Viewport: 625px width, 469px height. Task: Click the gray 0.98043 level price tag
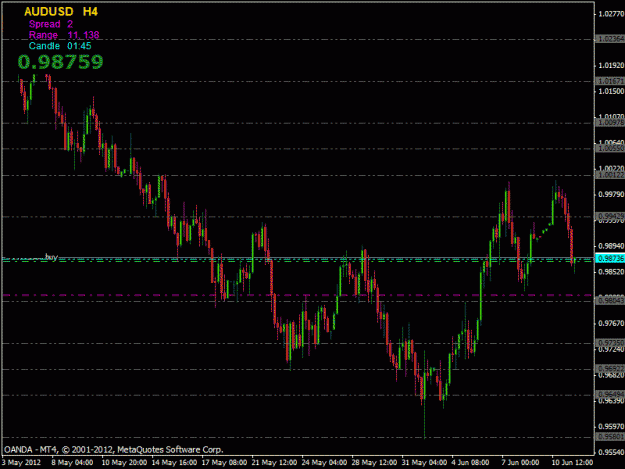(x=610, y=301)
